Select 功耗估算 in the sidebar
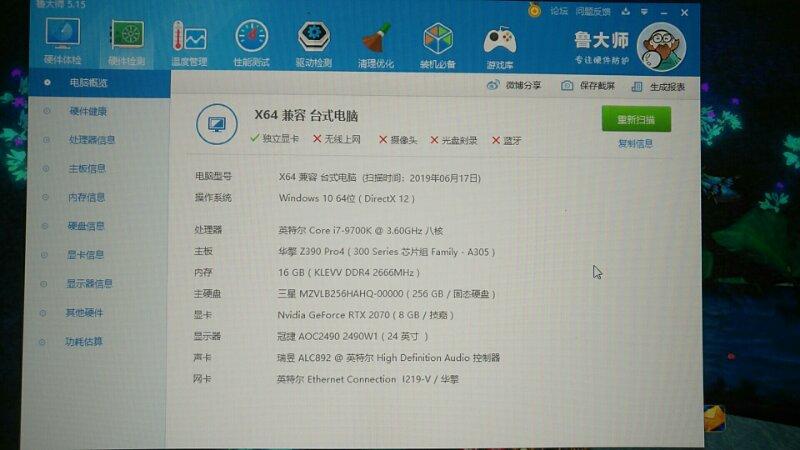800x450 pixels. pos(84,341)
